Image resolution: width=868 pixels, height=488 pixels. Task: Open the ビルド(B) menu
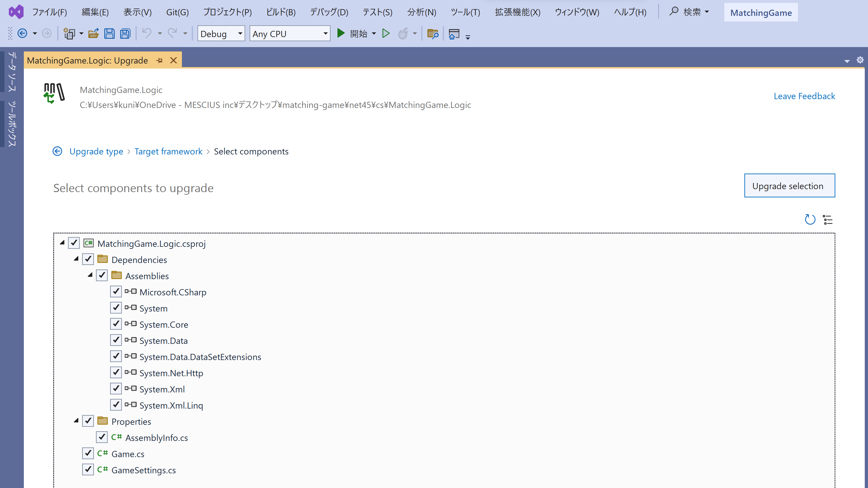click(x=281, y=12)
